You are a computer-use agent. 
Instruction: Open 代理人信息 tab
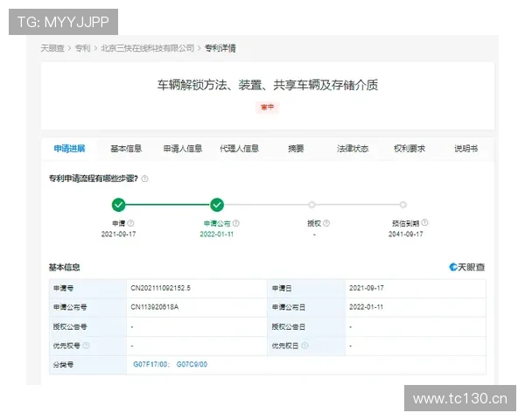[239, 149]
